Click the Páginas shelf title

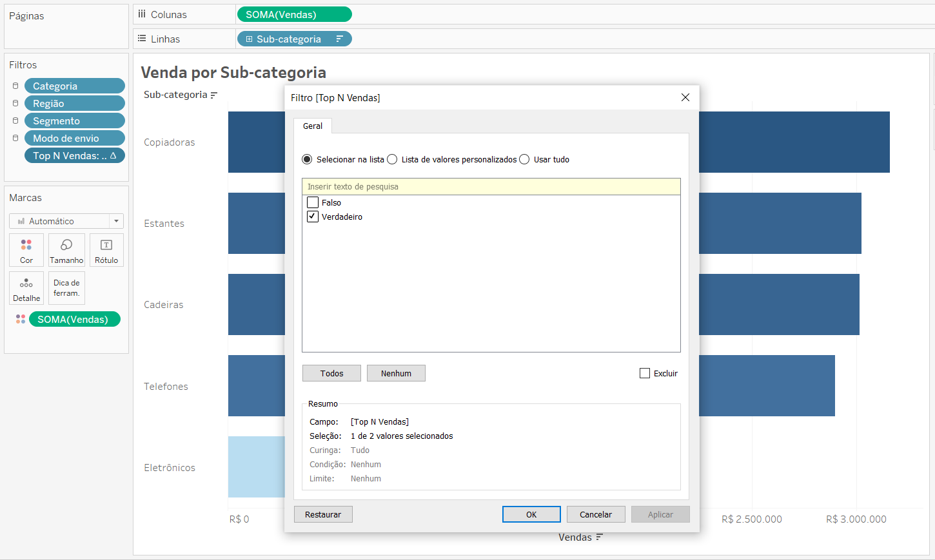pos(26,15)
